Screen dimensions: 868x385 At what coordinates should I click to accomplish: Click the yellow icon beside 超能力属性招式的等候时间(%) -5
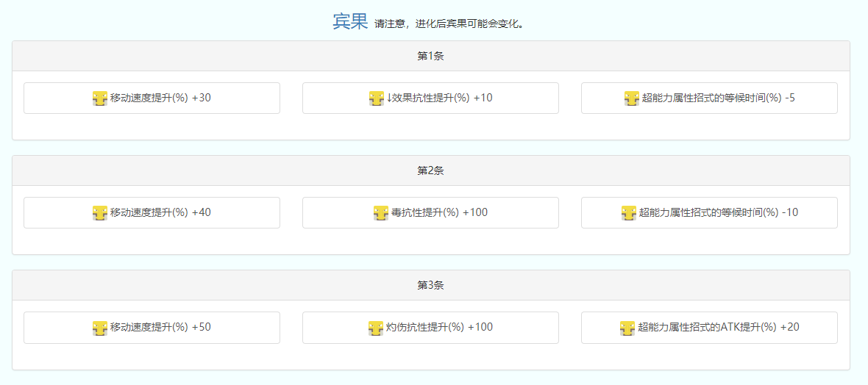632,98
